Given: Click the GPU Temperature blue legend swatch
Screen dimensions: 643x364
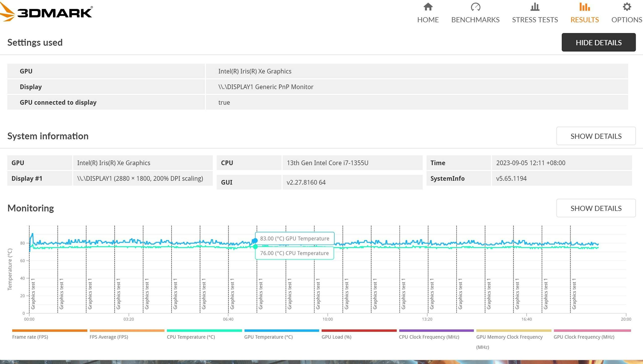Looking at the screenshot, I should (282, 331).
